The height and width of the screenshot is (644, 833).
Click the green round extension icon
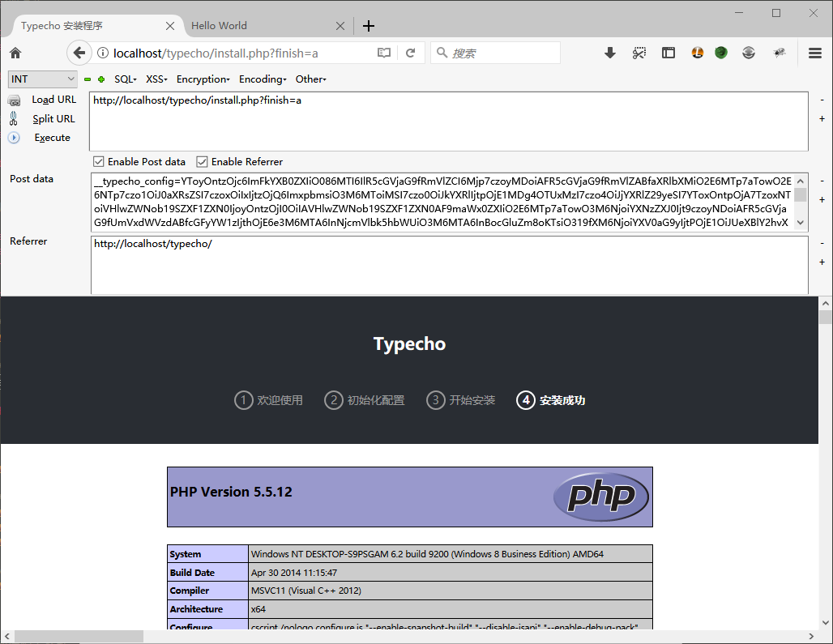721,52
